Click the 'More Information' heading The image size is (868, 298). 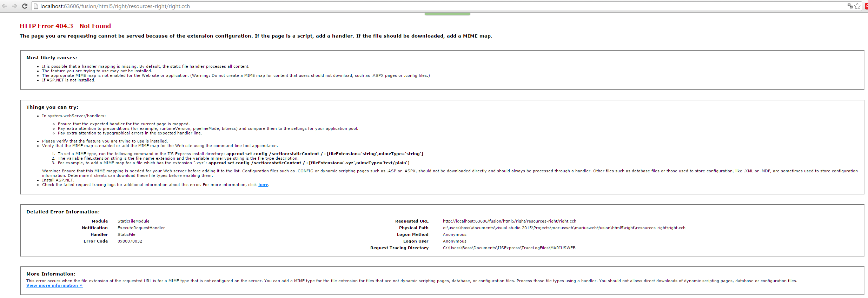point(51,274)
